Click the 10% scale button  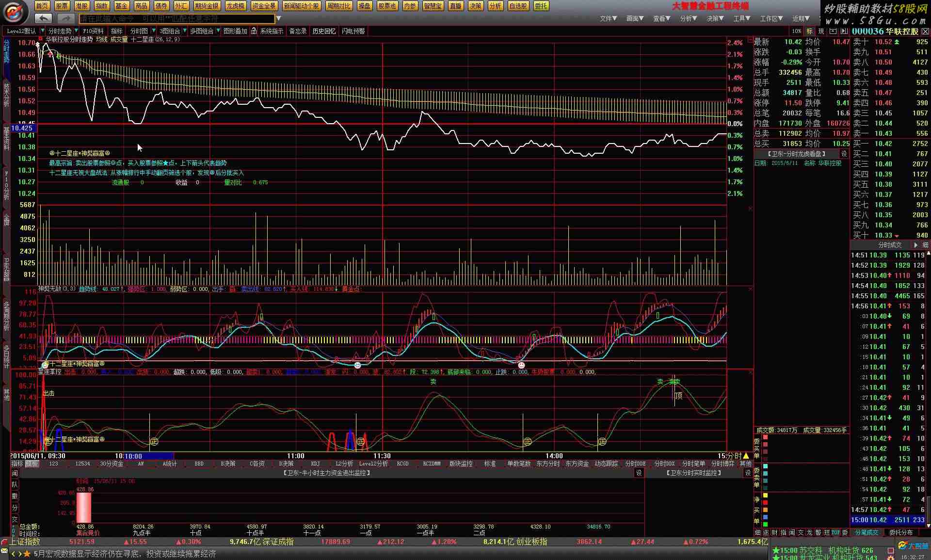pyautogui.click(x=797, y=31)
